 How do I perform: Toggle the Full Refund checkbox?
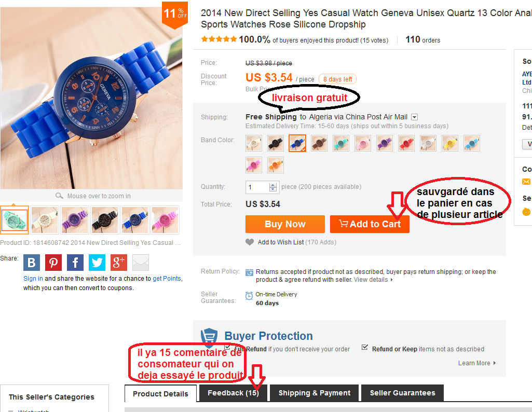coord(227,347)
